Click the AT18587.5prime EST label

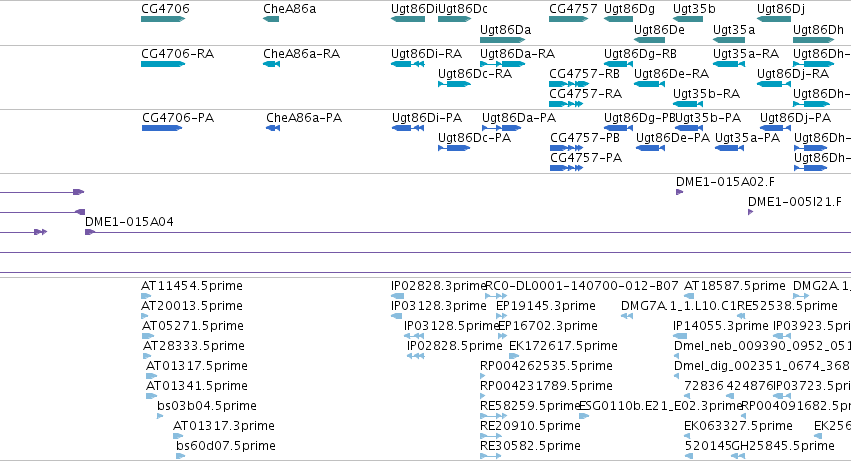point(735,286)
